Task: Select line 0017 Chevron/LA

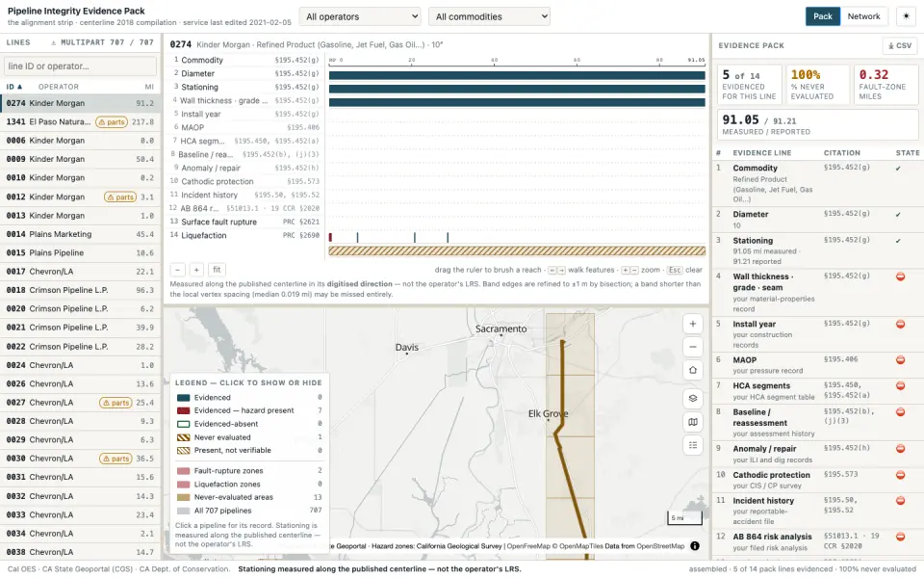Action: 80,272
